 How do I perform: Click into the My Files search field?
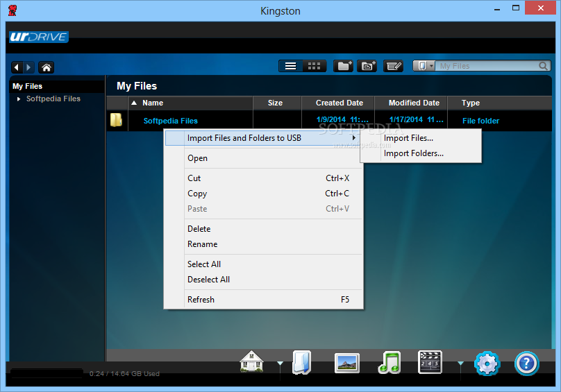click(x=487, y=66)
